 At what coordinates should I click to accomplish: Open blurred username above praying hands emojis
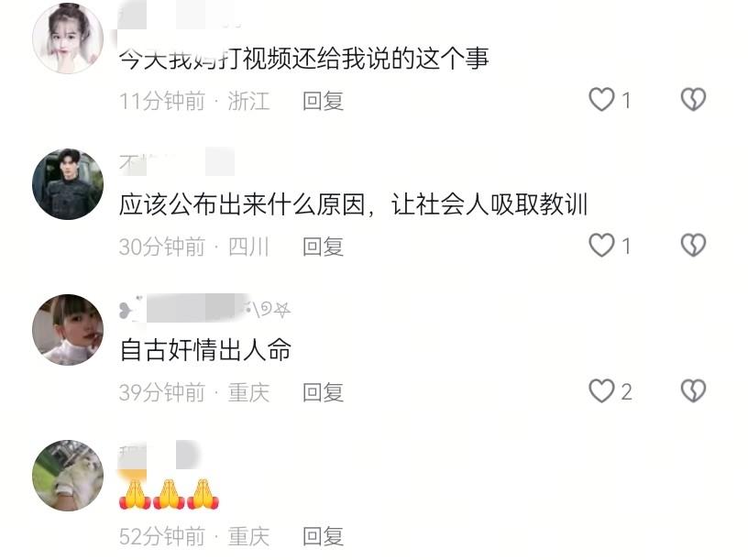[x=158, y=455]
